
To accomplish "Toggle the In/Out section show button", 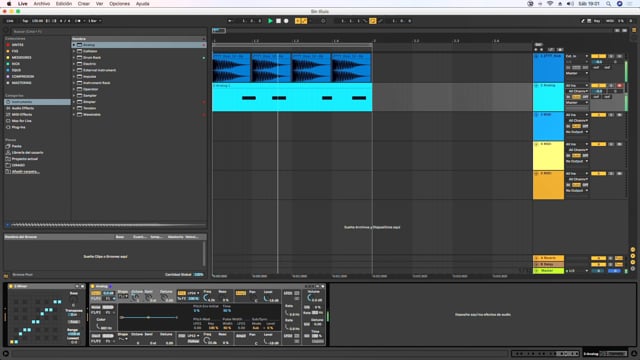I will pos(633,249).
